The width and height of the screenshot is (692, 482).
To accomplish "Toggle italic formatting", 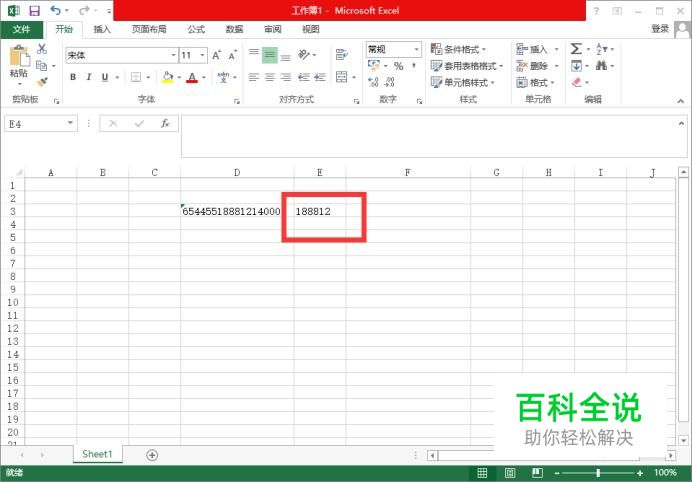I will 89,77.
